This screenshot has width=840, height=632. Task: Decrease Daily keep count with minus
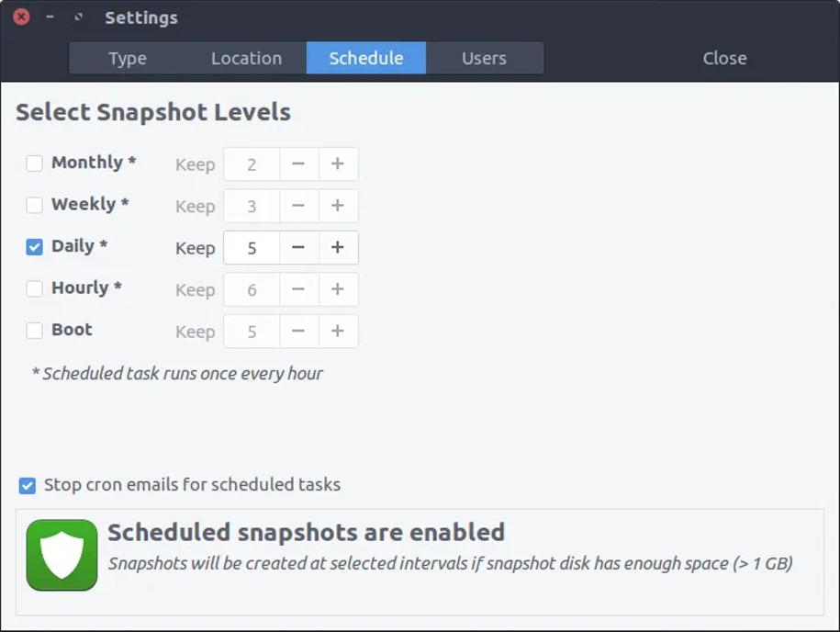[x=298, y=248]
